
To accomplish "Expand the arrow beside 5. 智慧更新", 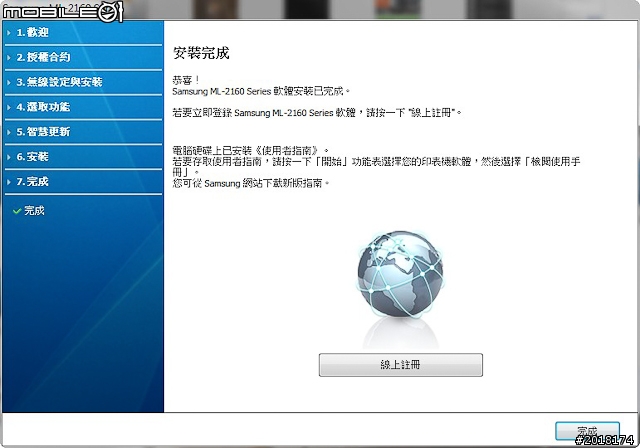I will click(x=9, y=132).
